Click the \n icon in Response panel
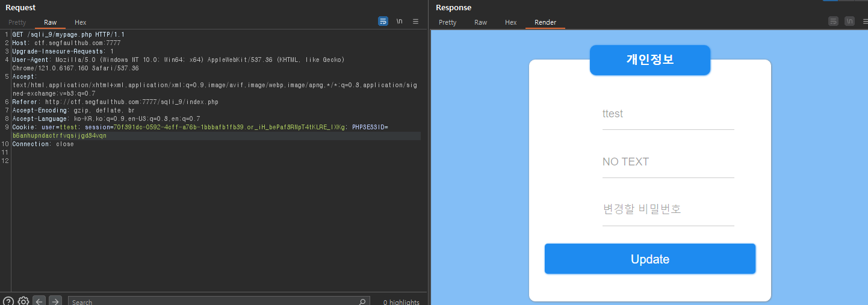 pyautogui.click(x=849, y=21)
